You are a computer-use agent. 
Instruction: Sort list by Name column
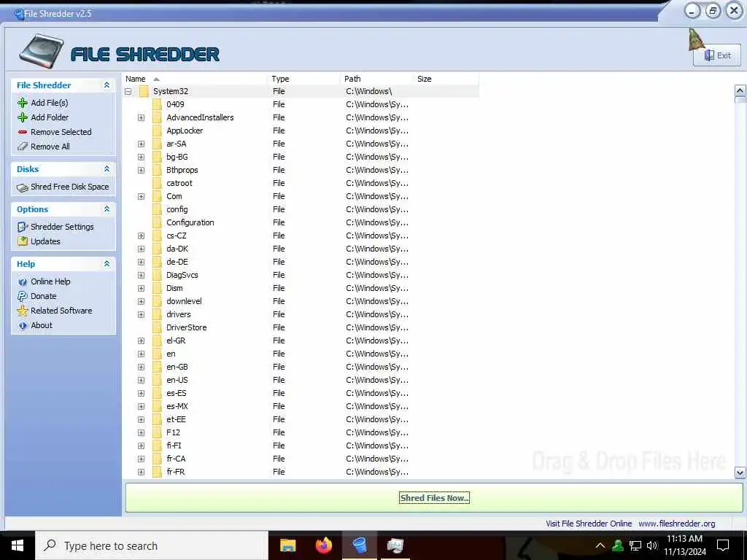coord(196,79)
